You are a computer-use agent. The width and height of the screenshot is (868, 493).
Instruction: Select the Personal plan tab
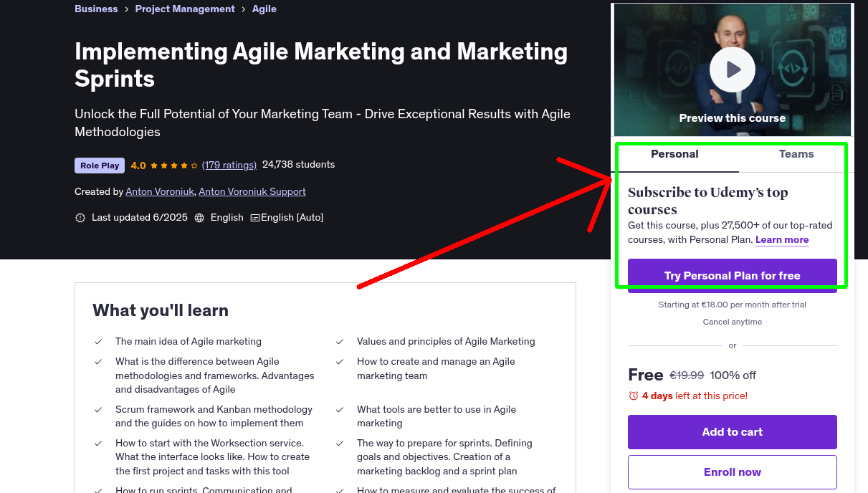click(674, 154)
